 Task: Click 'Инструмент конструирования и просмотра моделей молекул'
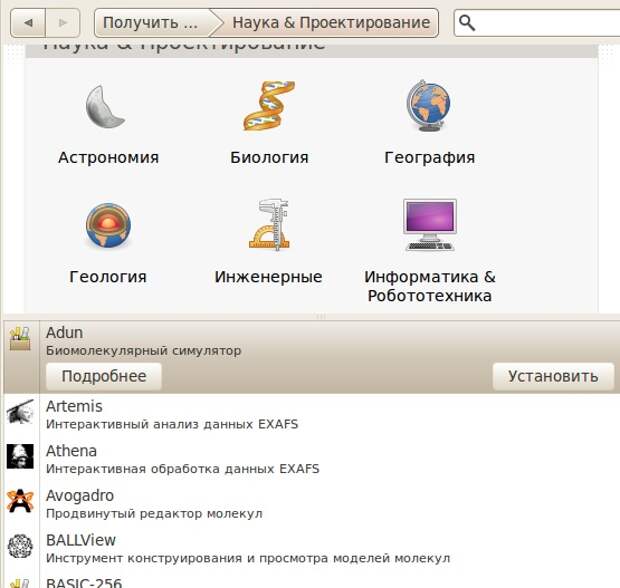click(248, 558)
